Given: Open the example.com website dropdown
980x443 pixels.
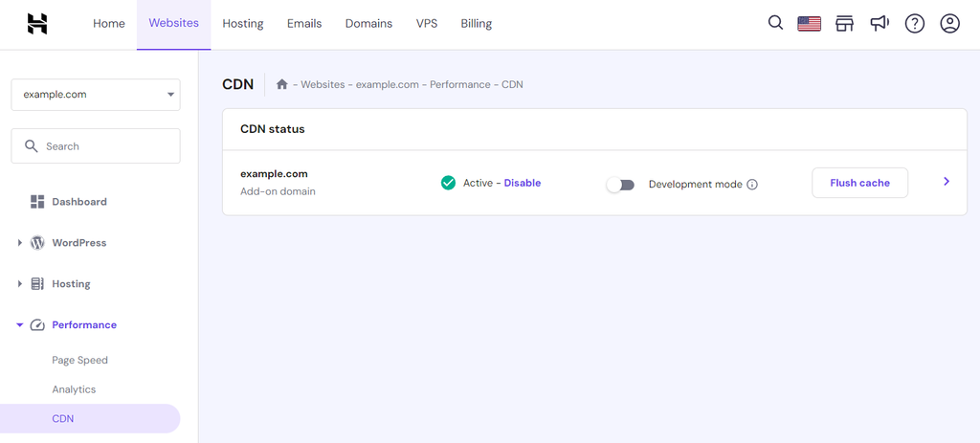Looking at the screenshot, I should tap(96, 95).
